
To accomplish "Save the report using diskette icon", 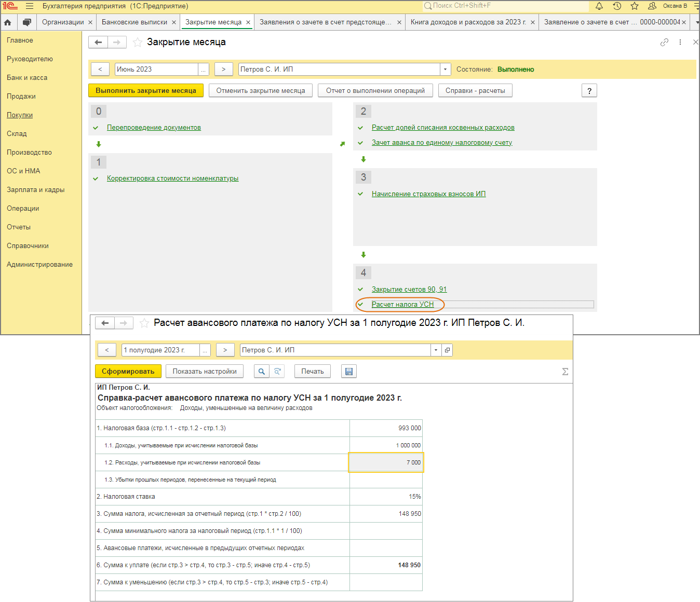I will pos(349,371).
